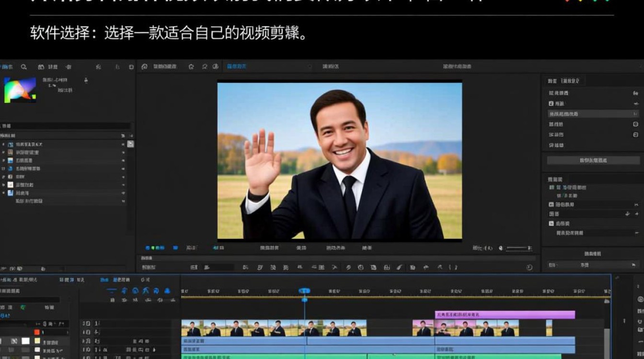
Task: Click the waving man preview in the viewer
Action: click(x=340, y=161)
